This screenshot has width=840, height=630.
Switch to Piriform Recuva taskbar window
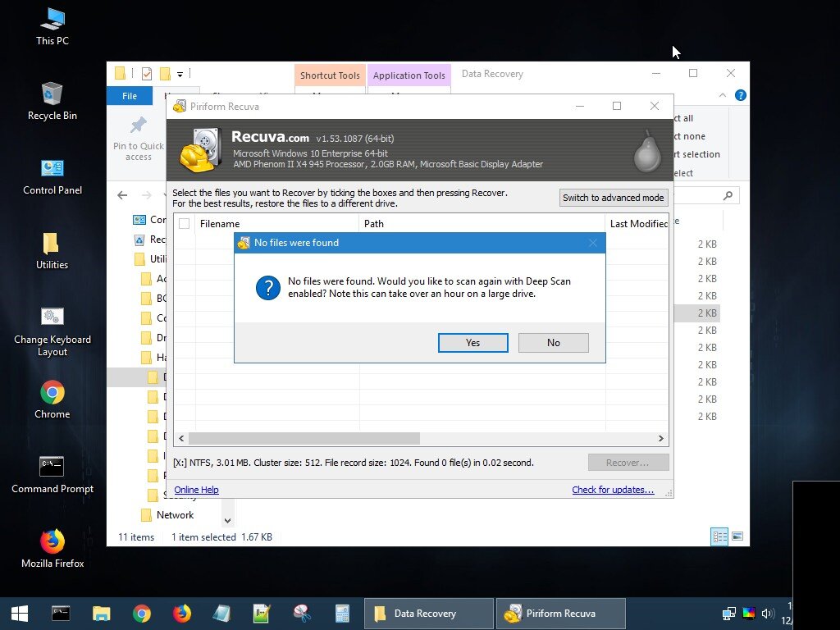point(560,614)
